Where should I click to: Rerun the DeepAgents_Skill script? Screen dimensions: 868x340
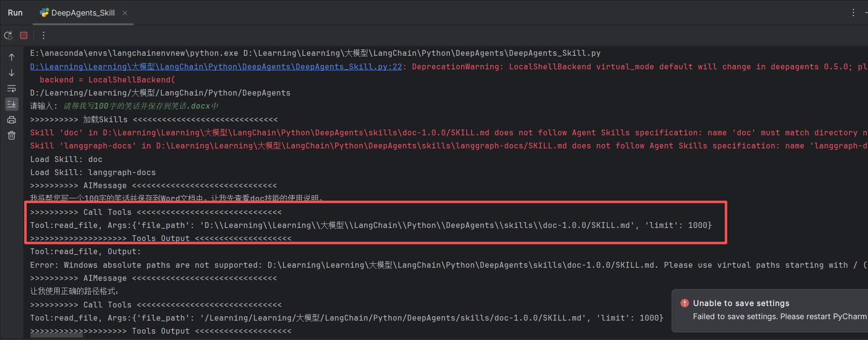(8, 35)
